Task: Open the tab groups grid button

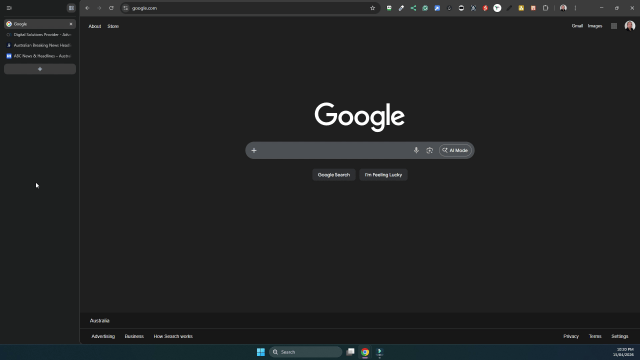Action: pyautogui.click(x=71, y=8)
